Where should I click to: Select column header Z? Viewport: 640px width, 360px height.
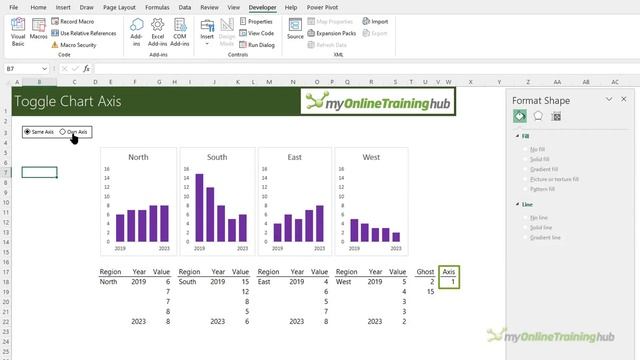tap(528, 82)
